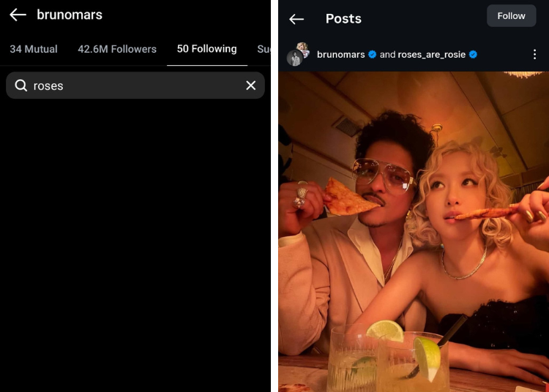The height and width of the screenshot is (392, 549).
Task: Tap the magnifier icon in the search bar
Action: (x=20, y=86)
